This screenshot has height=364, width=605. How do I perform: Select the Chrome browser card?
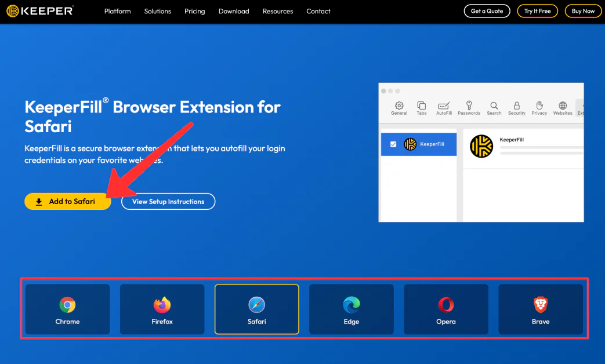(x=67, y=310)
